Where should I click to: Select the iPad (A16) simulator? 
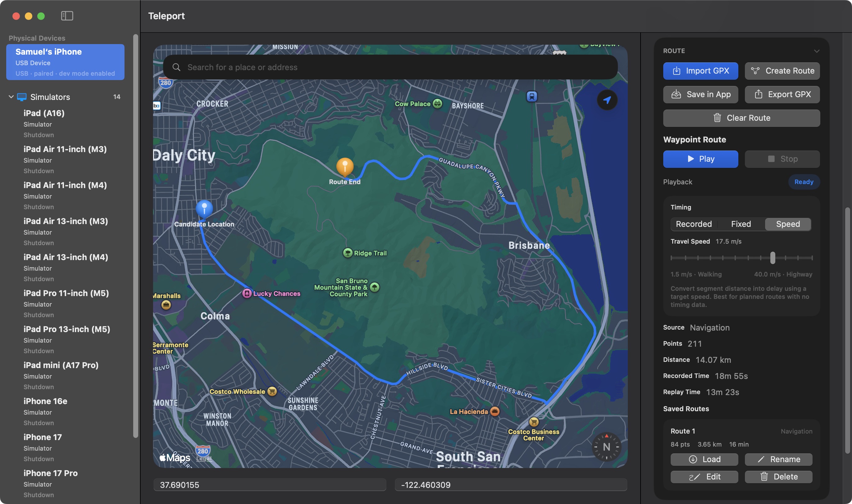click(x=65, y=124)
